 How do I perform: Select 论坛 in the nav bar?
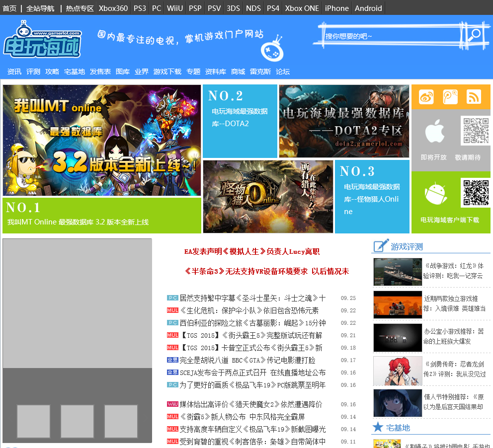click(x=283, y=72)
